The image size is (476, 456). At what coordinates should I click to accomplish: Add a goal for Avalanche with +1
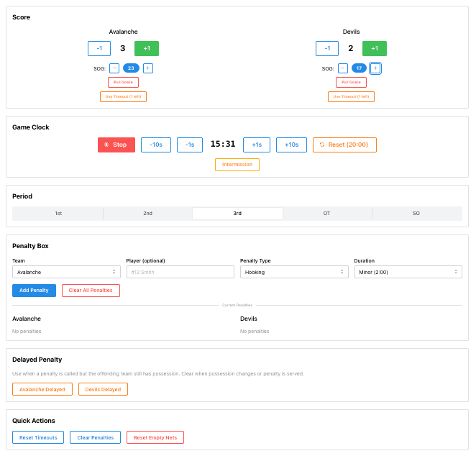click(147, 49)
